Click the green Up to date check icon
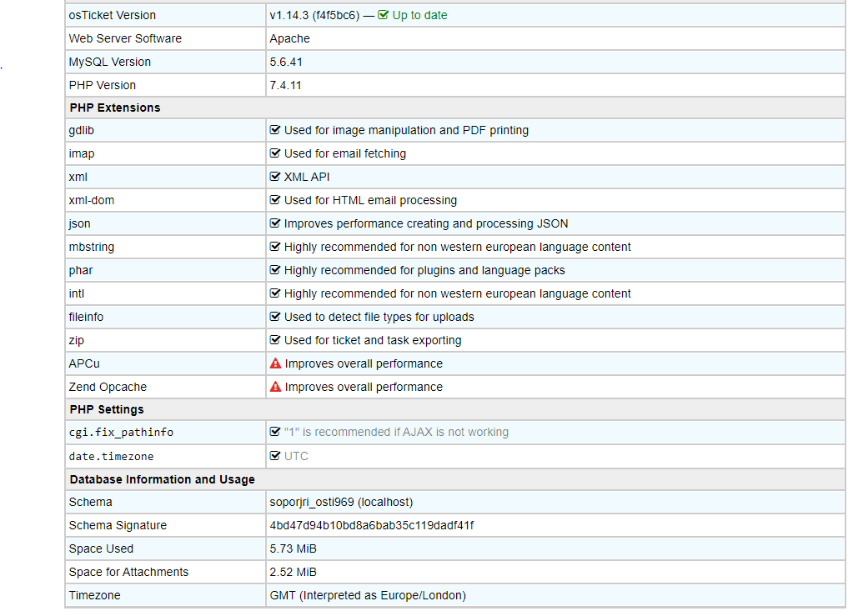Screen dimensions: 848x616 pyautogui.click(x=384, y=15)
